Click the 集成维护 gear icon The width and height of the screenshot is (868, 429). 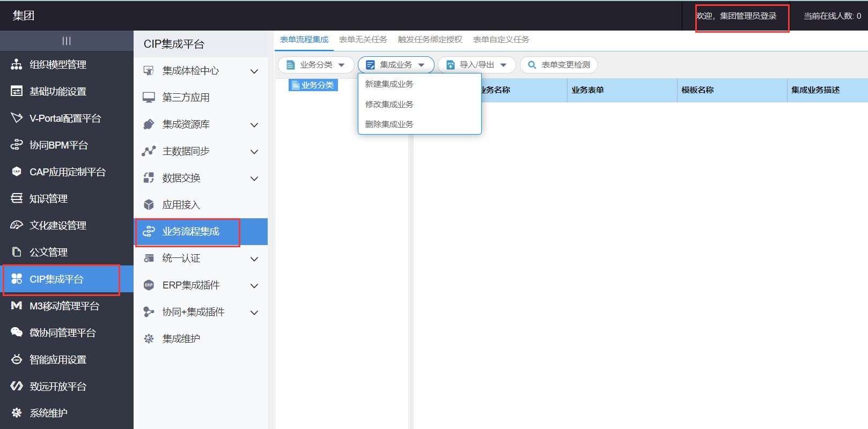point(149,339)
